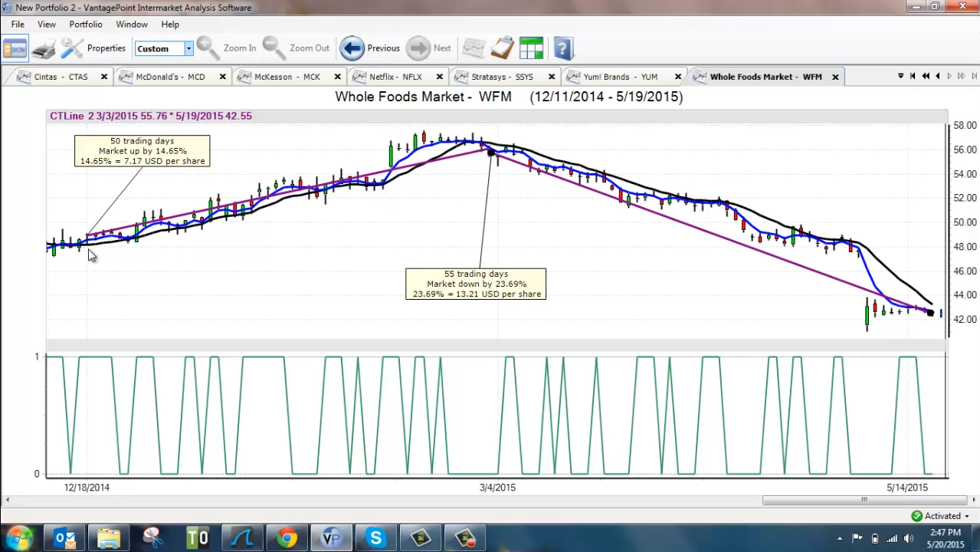This screenshot has width=980, height=552.
Task: Switch to Cintas - CTAS tab
Action: [61, 77]
